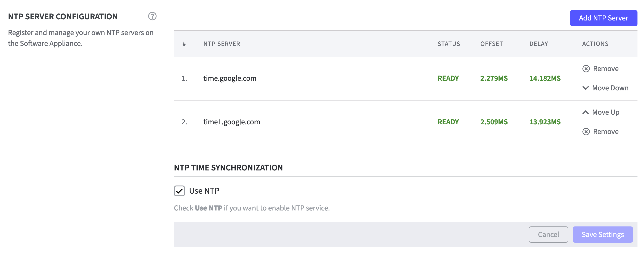644x255 pixels.
Task: Select the time1.google.com server entry
Action: (232, 122)
